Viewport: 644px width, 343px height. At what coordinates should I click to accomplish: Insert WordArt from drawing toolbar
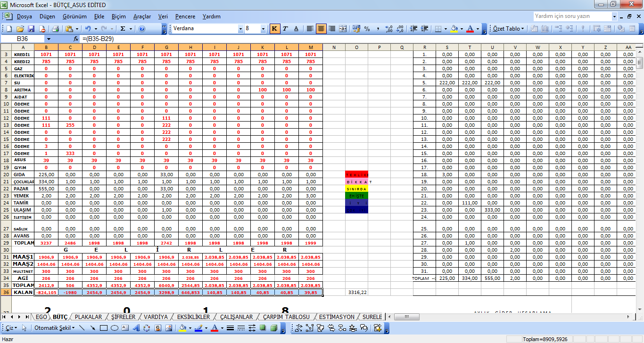coord(136,327)
